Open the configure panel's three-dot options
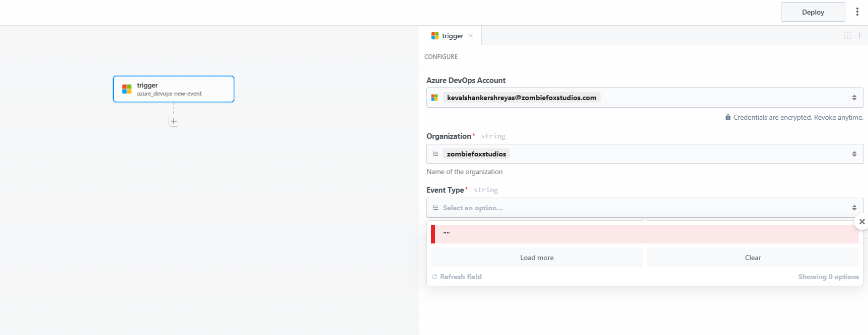Viewport: 868px width, 335px height. click(859, 35)
